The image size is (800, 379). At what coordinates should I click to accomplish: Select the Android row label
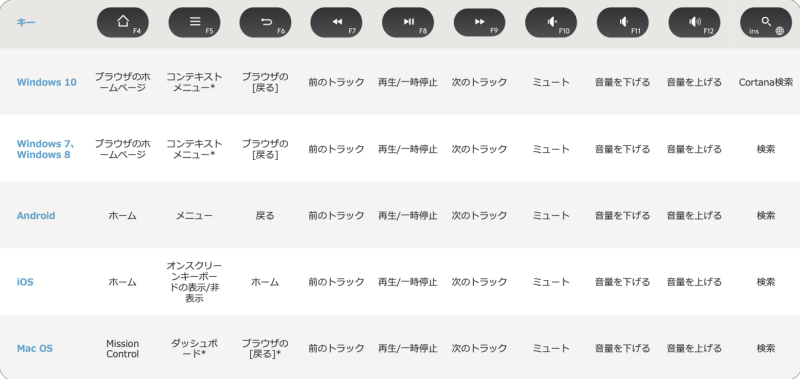tap(36, 215)
